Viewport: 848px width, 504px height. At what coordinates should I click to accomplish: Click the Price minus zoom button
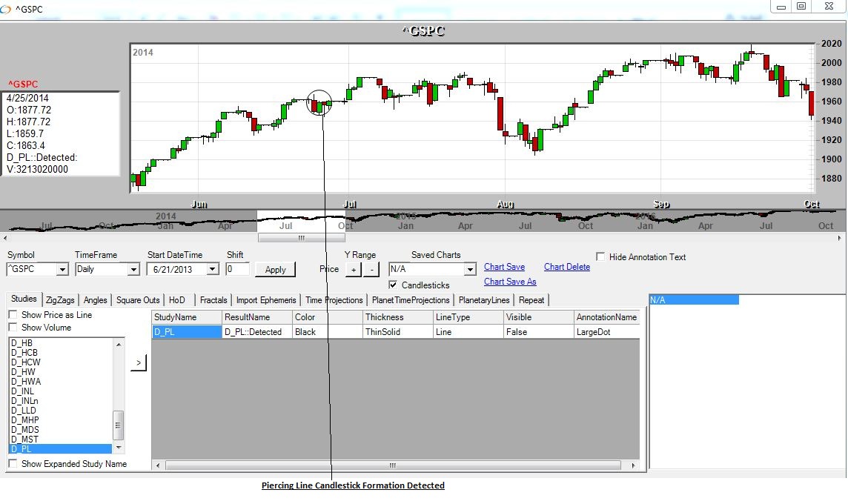(x=372, y=270)
